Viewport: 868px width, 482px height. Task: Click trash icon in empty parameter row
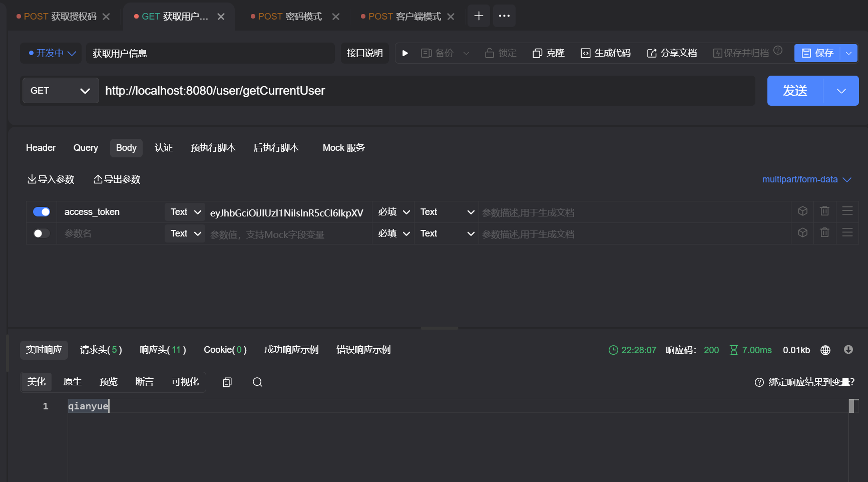pos(825,232)
